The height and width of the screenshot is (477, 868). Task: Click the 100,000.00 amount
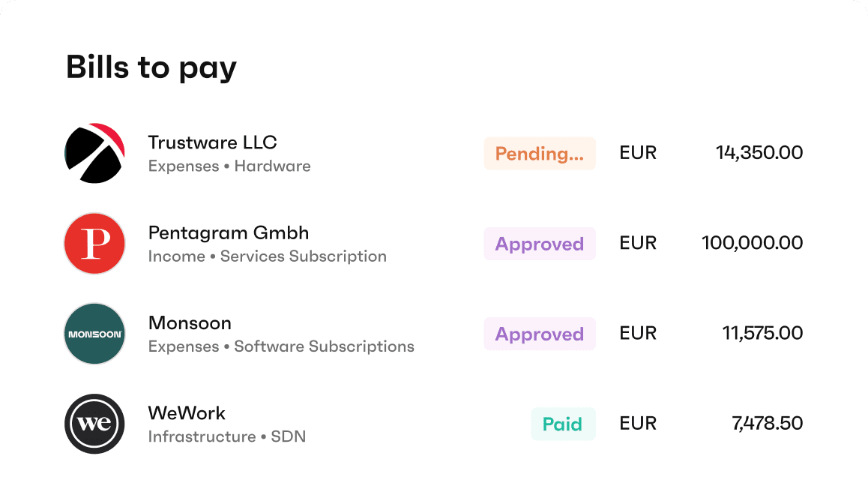752,243
